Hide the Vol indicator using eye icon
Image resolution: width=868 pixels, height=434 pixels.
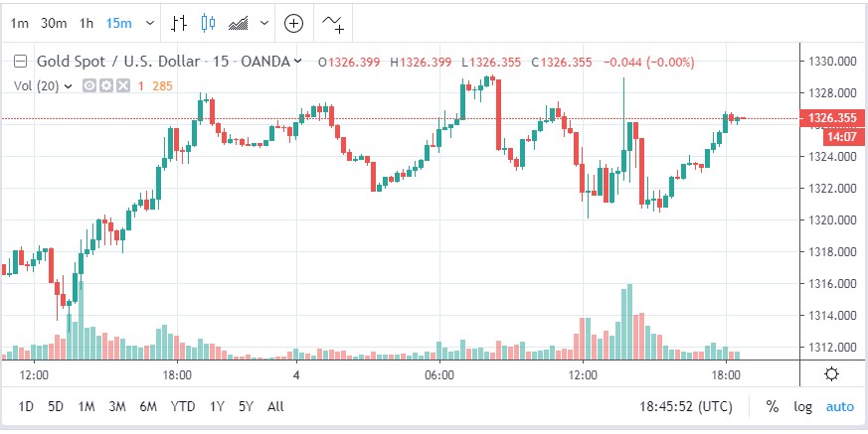click(89, 85)
